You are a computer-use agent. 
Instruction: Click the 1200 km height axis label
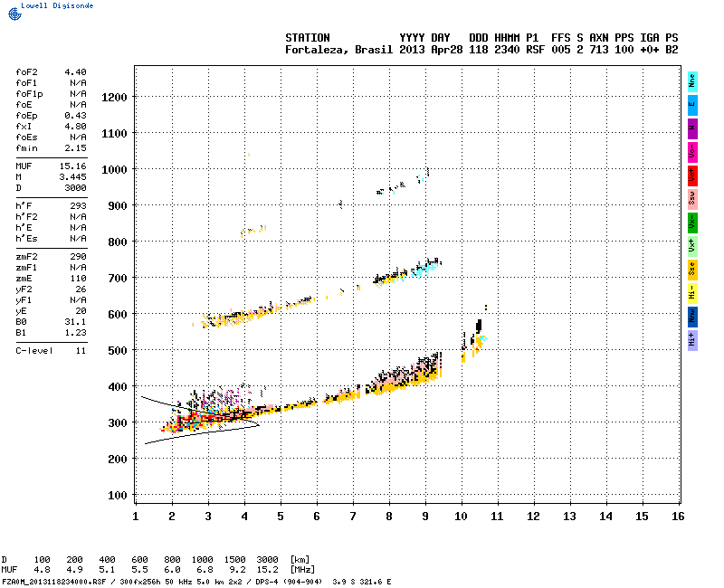pyautogui.click(x=113, y=97)
